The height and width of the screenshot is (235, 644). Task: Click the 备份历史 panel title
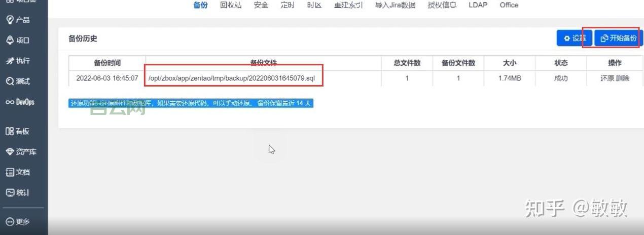click(83, 38)
